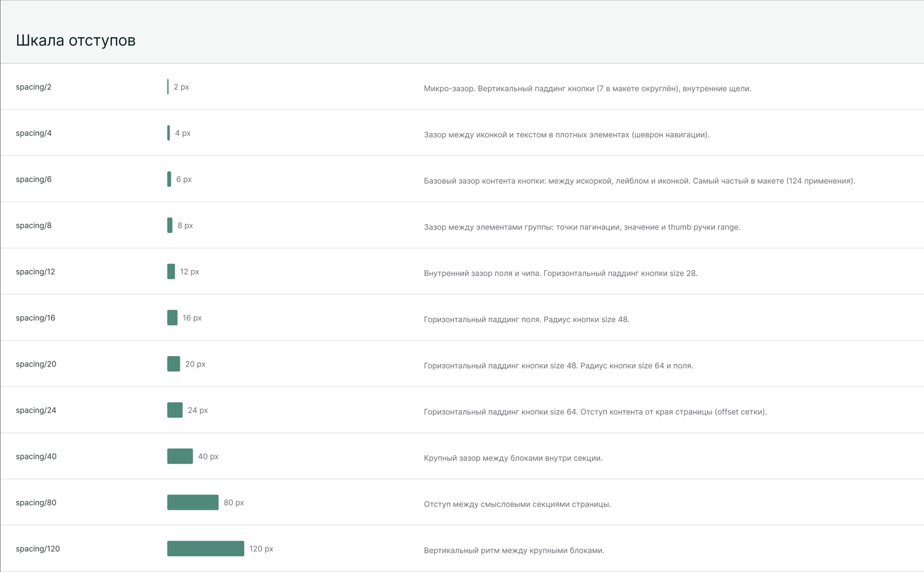
Task: Click the description starting "Микро-зазор"
Action: 588,89
